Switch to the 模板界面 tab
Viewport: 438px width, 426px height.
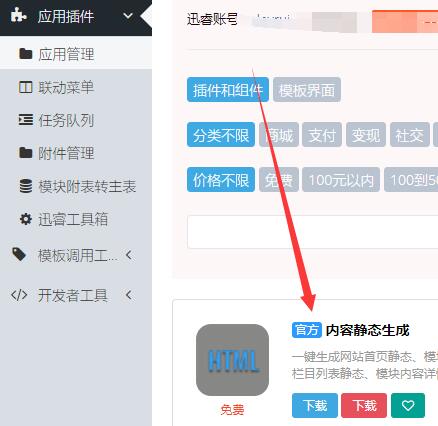(x=307, y=90)
